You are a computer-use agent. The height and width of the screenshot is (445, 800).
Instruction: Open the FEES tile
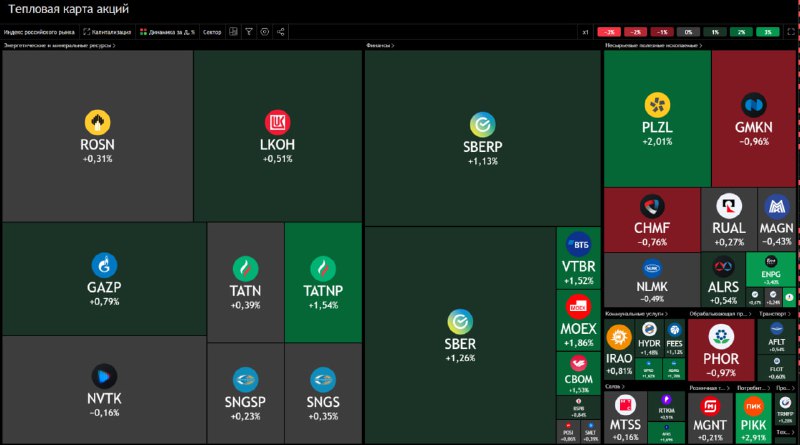[x=674, y=338]
